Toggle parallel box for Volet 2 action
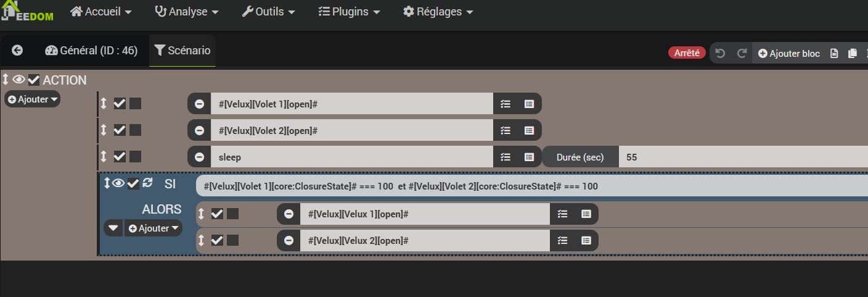The height and width of the screenshot is (297, 868). [135, 130]
